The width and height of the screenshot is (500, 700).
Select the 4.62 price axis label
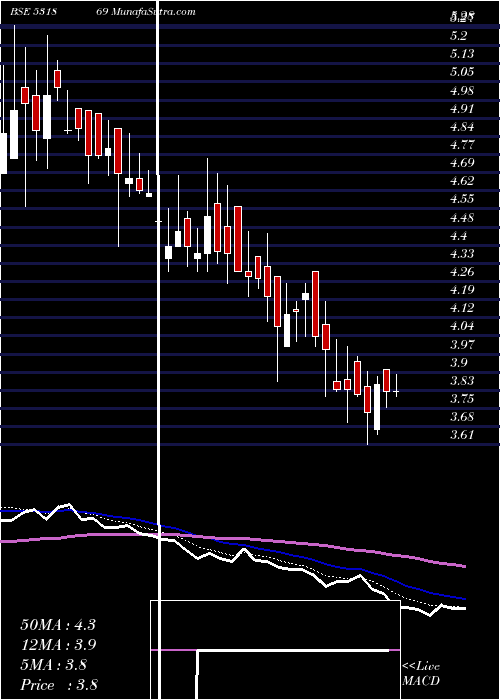pyautogui.click(x=462, y=181)
